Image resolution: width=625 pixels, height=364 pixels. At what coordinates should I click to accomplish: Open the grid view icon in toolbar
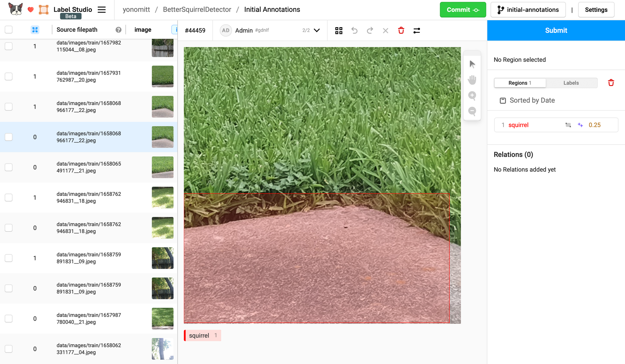[x=339, y=30]
